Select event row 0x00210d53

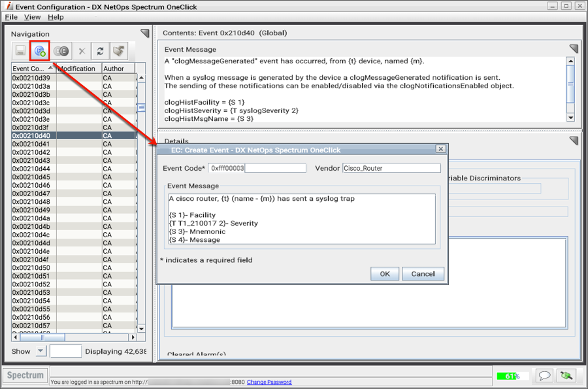tap(73, 292)
